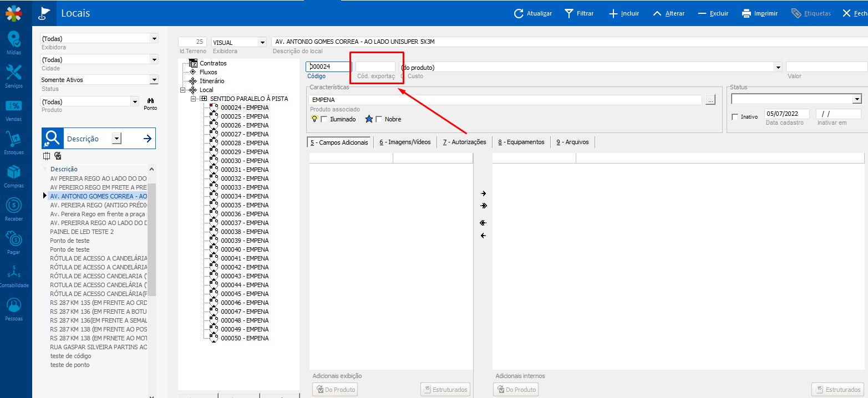
Task: Click the column grid icon below the search box
Action: click(47, 156)
